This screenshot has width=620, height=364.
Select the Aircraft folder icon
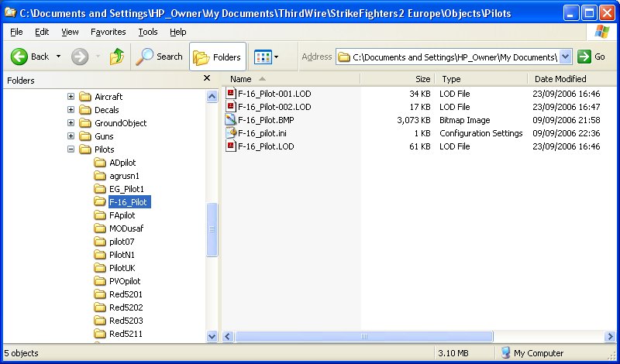tap(85, 97)
